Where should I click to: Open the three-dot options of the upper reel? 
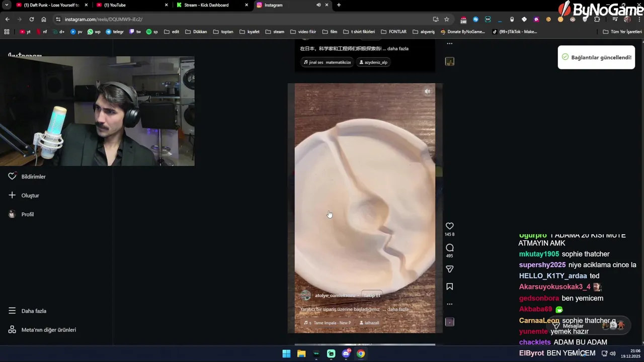pos(450,44)
